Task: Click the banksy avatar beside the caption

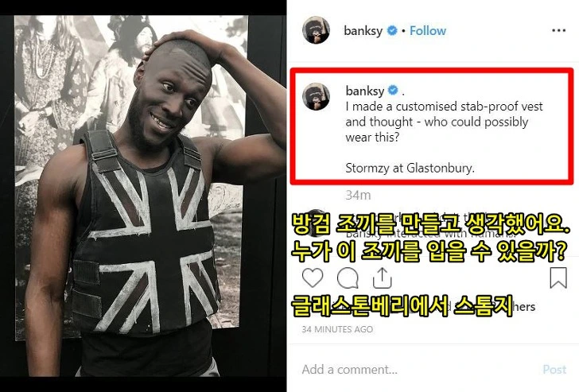Action: [x=316, y=96]
